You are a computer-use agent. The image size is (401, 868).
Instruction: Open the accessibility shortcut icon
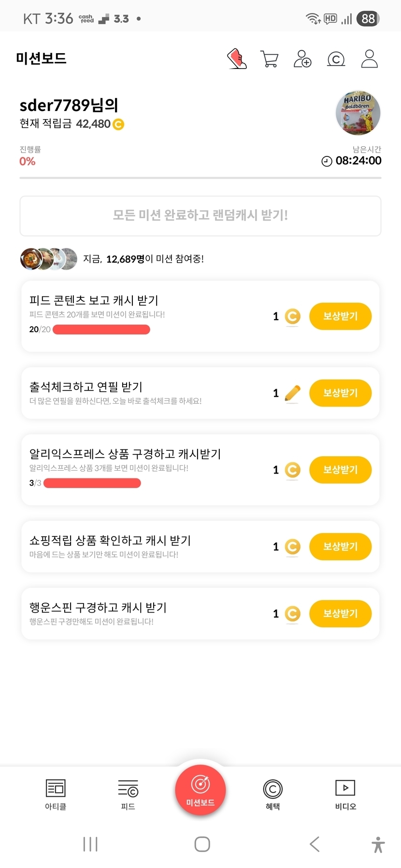[378, 844]
